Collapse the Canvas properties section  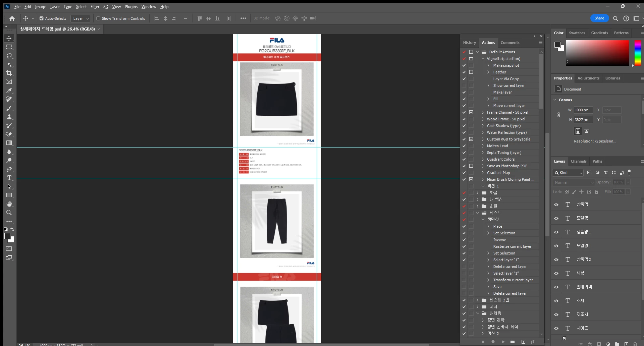tap(555, 100)
